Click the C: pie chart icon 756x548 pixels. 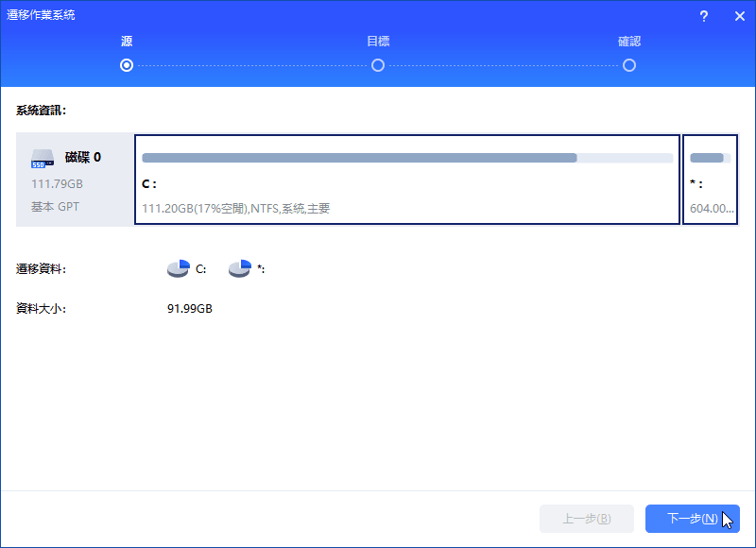(178, 269)
